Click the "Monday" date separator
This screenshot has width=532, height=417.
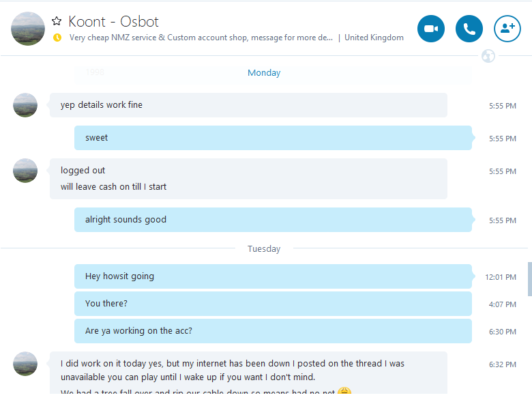(264, 73)
